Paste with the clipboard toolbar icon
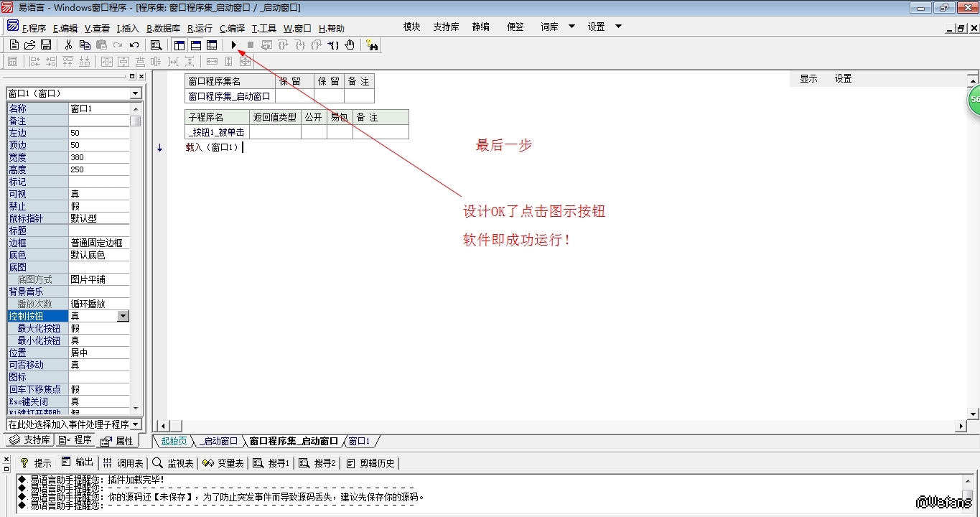The width and height of the screenshot is (980, 517). pos(101,45)
